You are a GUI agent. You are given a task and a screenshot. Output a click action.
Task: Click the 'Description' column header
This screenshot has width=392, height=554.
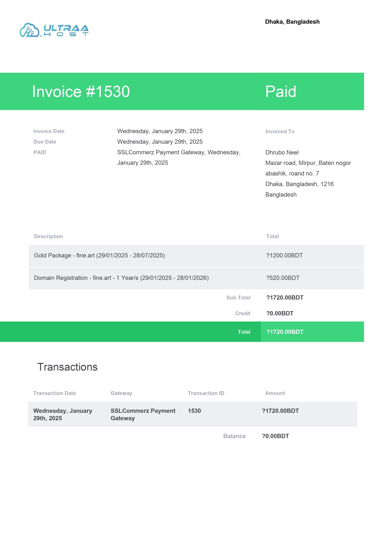(48, 237)
